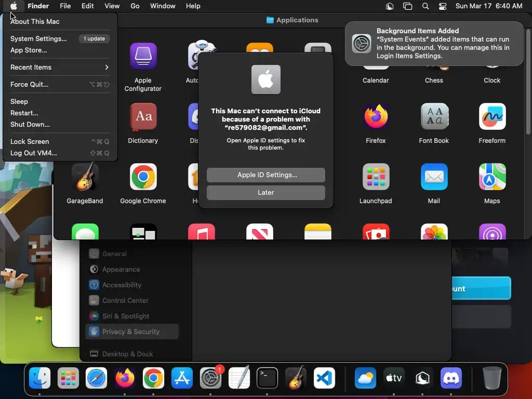Select Appearance in System Settings sidebar
The image size is (532, 399).
point(131,270)
